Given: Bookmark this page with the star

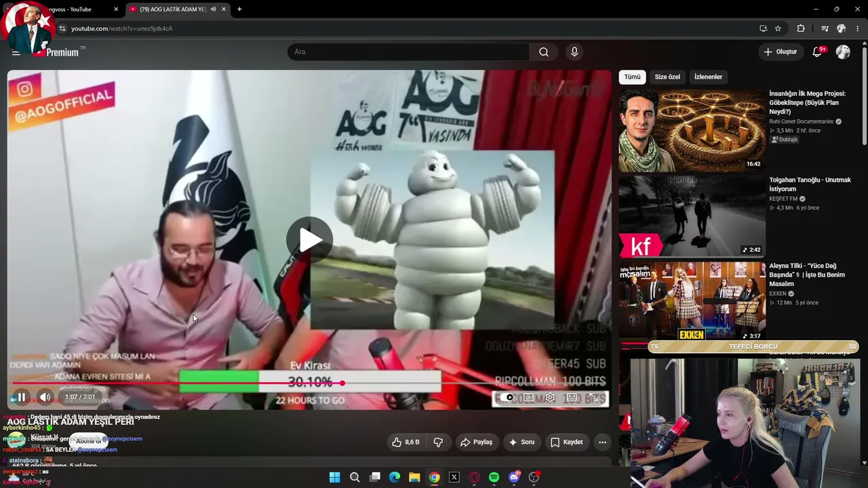Looking at the screenshot, I should pyautogui.click(x=778, y=28).
